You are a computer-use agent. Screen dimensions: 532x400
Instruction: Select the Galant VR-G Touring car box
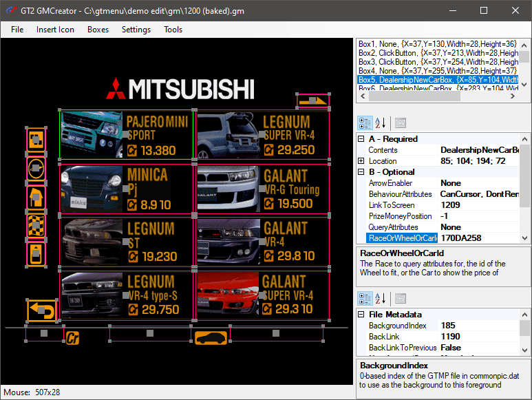[x=263, y=189]
